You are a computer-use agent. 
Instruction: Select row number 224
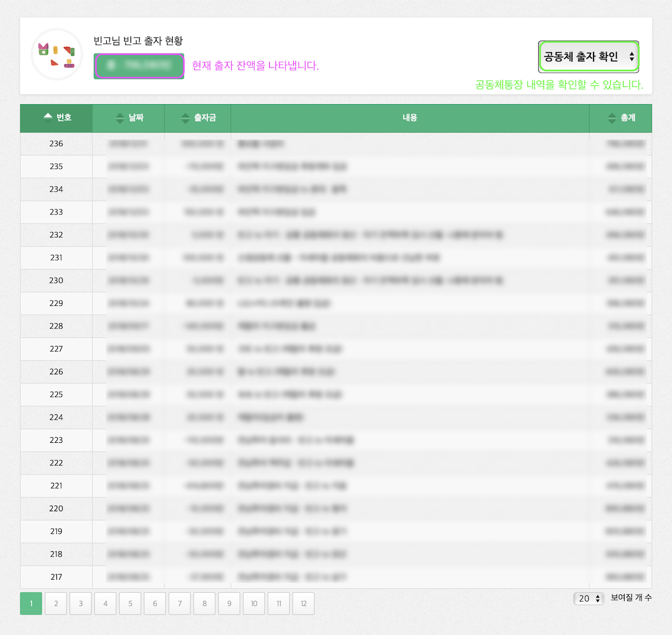click(56, 418)
